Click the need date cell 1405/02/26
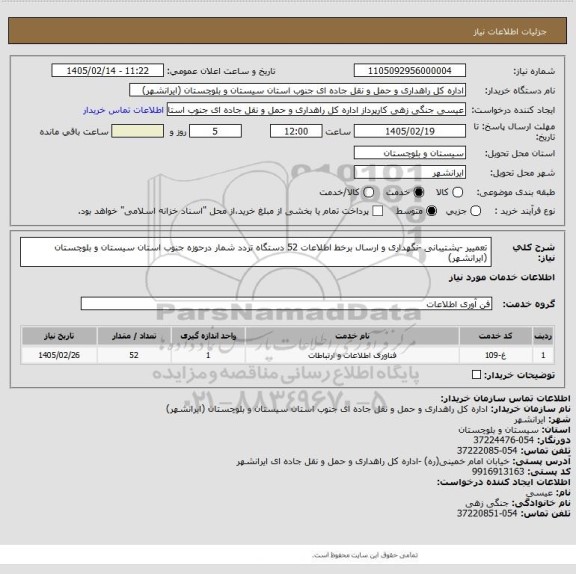This screenshot has height=574, width=576. click(59, 355)
